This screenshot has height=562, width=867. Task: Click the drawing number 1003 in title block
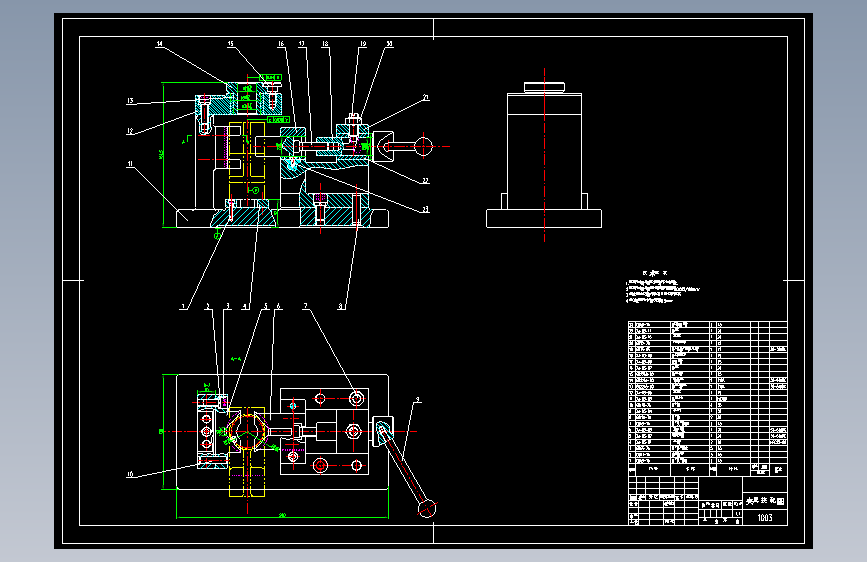click(x=765, y=518)
